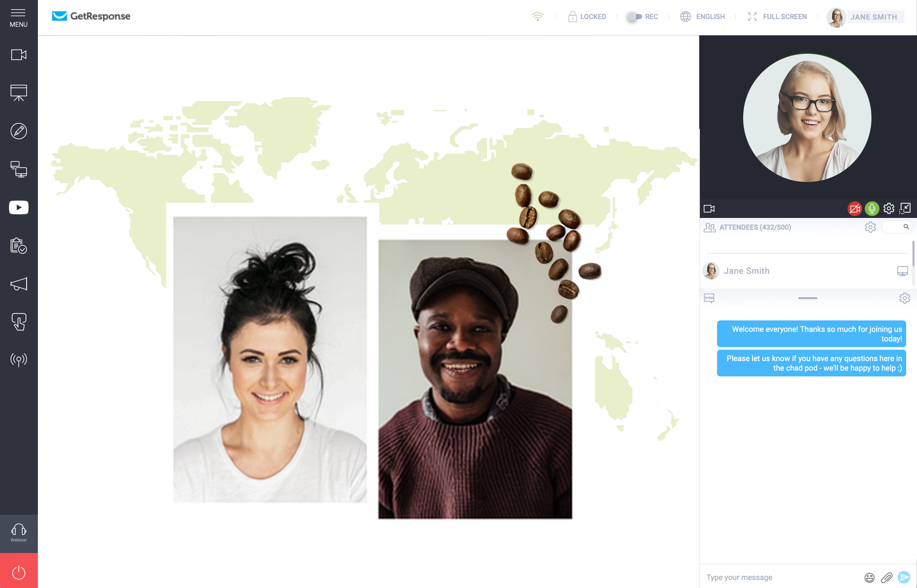Open the main MENU hamburger

click(x=18, y=17)
